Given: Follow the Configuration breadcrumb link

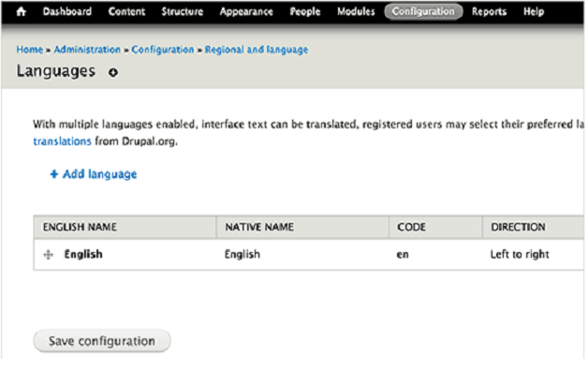Looking at the screenshot, I should tap(163, 50).
